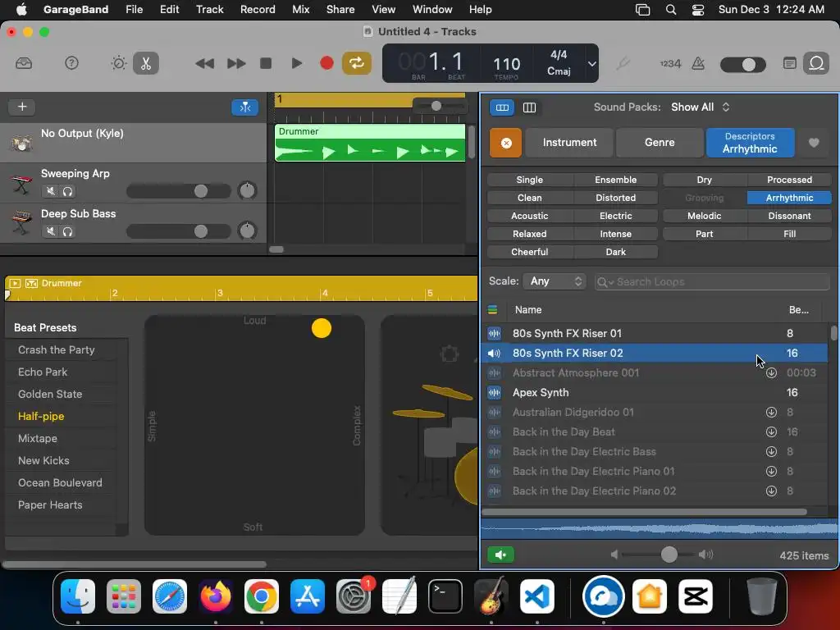Solo the Deep Sub Bass track

[x=67, y=231]
